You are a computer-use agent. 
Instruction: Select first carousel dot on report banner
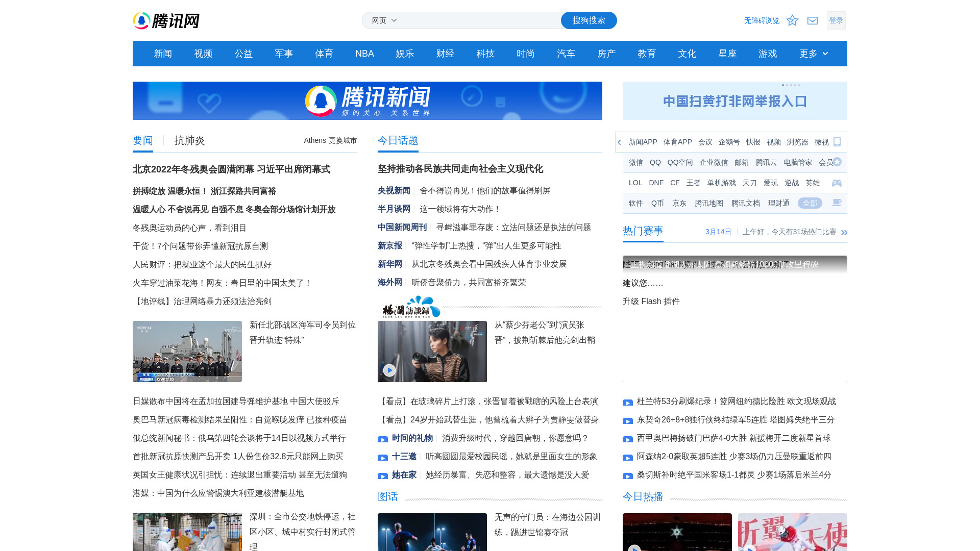[x=783, y=85]
